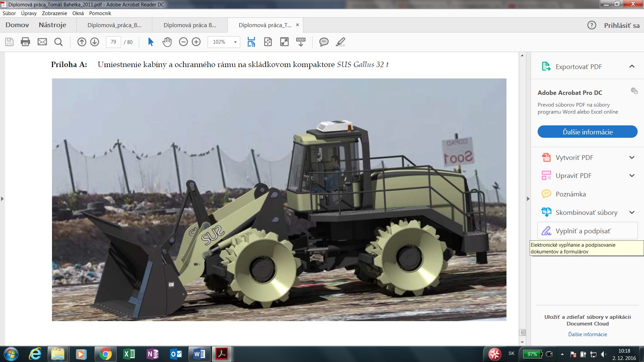The height and width of the screenshot is (362, 644).
Task: Click Prihlásiť sa sign-in link
Action: pos(622,25)
